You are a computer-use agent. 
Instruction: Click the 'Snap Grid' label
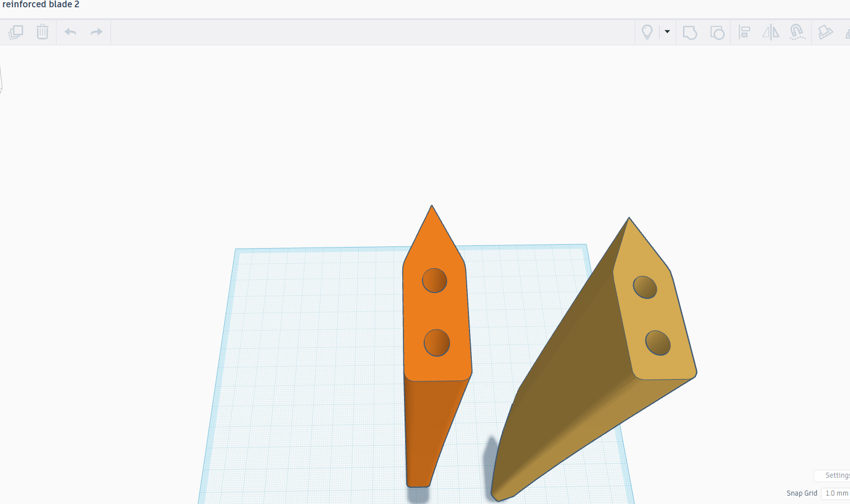pos(802,493)
